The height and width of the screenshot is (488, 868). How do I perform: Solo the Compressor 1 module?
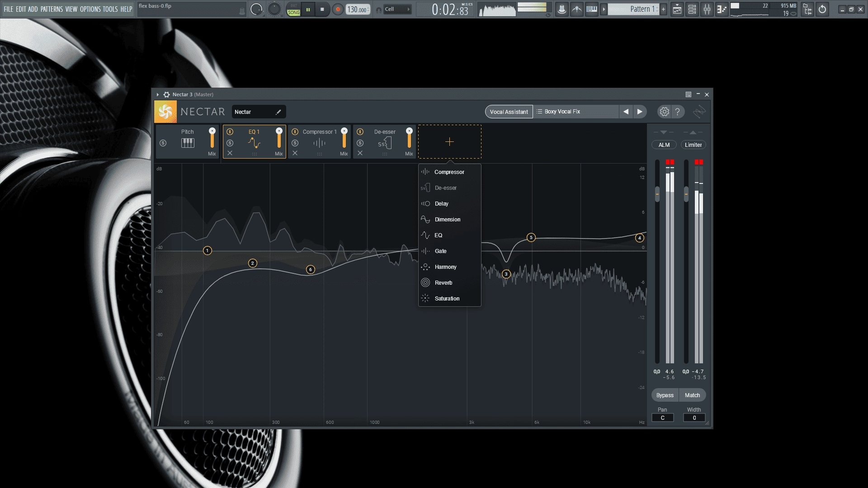tap(295, 143)
